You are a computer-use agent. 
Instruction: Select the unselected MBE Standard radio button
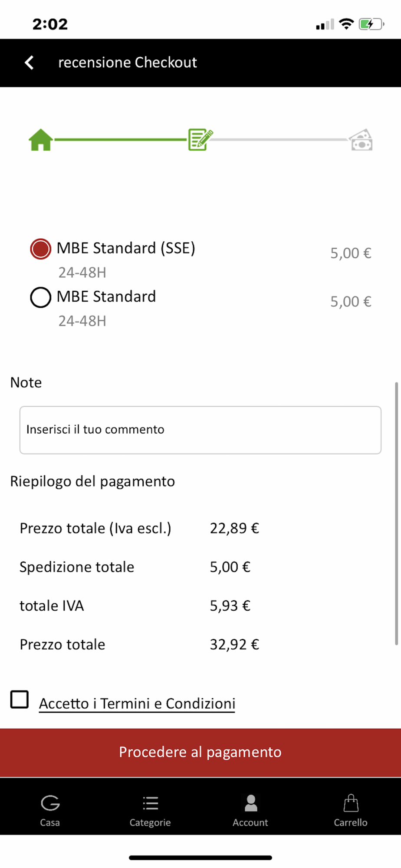coord(40,297)
